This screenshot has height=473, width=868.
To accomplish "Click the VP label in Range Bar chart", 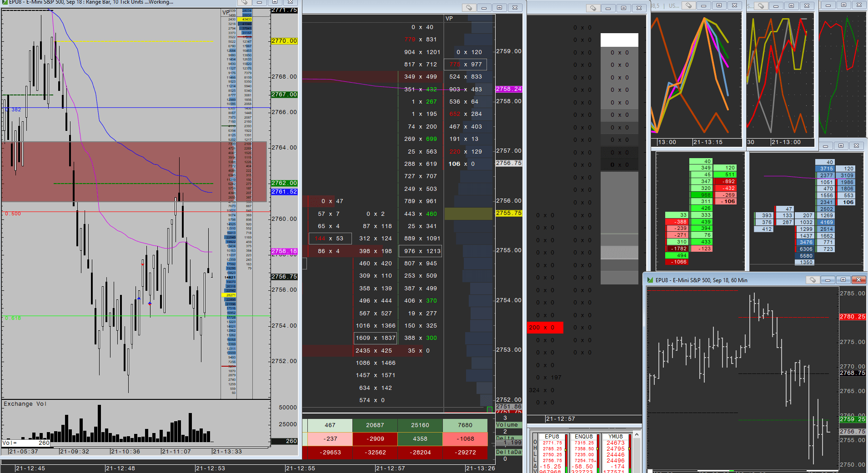I will pyautogui.click(x=226, y=12).
